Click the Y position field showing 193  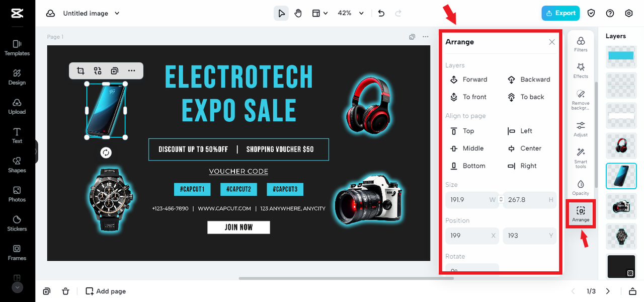click(530, 236)
